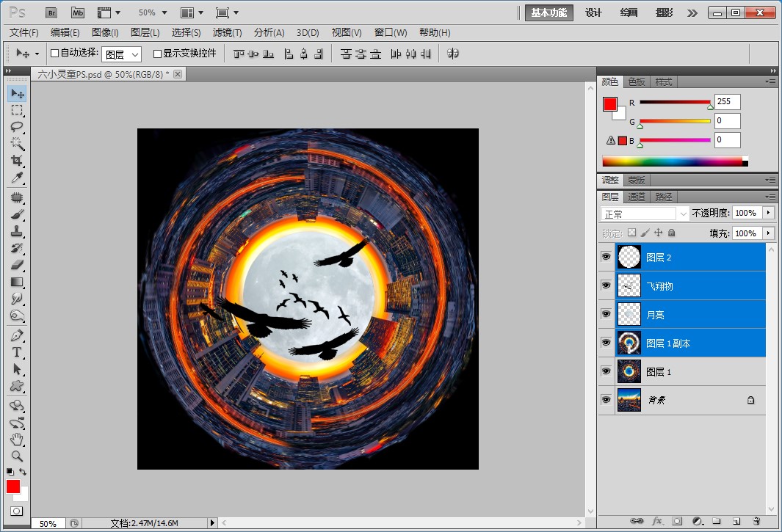The width and height of the screenshot is (782, 532).
Task: Check the 显示变换控件 option
Action: (x=157, y=54)
